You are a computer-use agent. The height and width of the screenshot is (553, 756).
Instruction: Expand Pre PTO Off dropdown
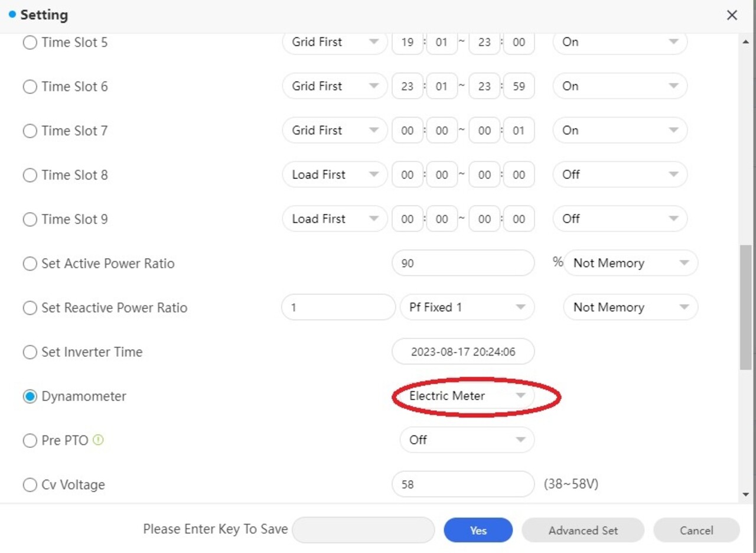(x=467, y=440)
